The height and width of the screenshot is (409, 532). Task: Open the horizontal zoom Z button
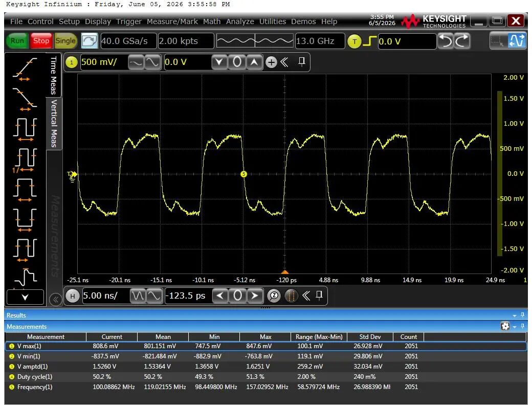coord(274,296)
